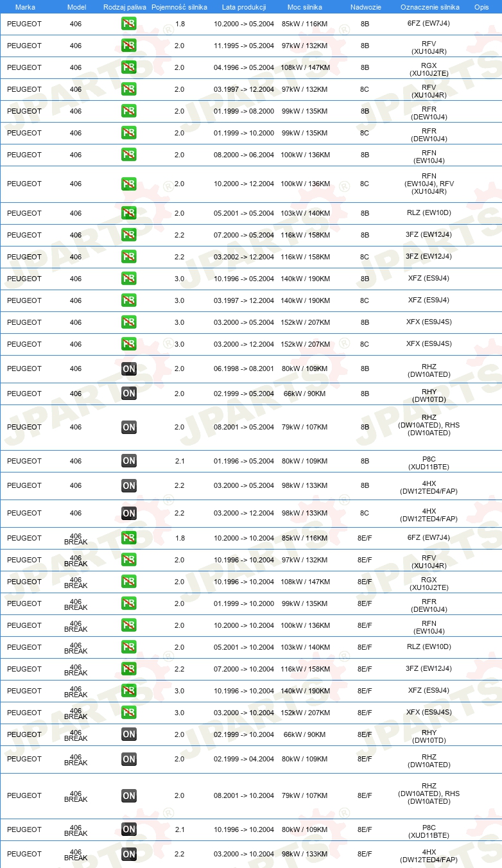Viewport: 502px width, 868px height.
Task: Click PB icon in 08.2000 -> 06.2004 row
Action: coord(129,155)
